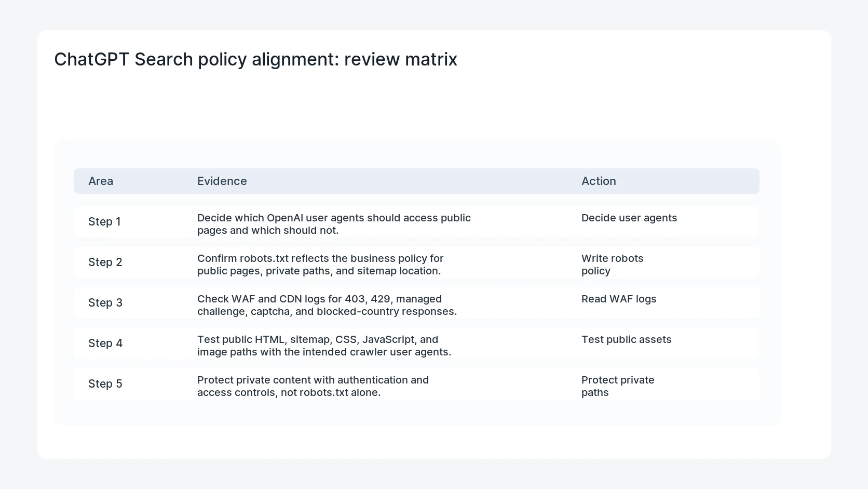This screenshot has width=868, height=489.
Task: Click the 'Step 4' row label
Action: coord(105,343)
